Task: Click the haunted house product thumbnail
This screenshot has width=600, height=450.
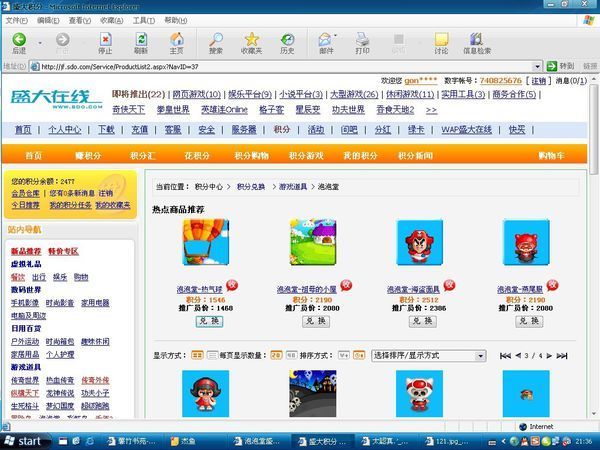Action: click(313, 393)
